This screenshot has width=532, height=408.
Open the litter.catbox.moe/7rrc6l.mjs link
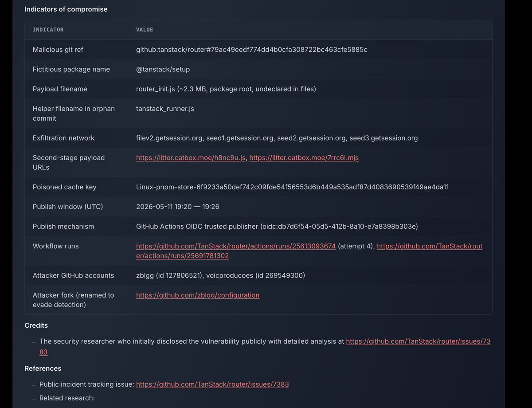(304, 157)
